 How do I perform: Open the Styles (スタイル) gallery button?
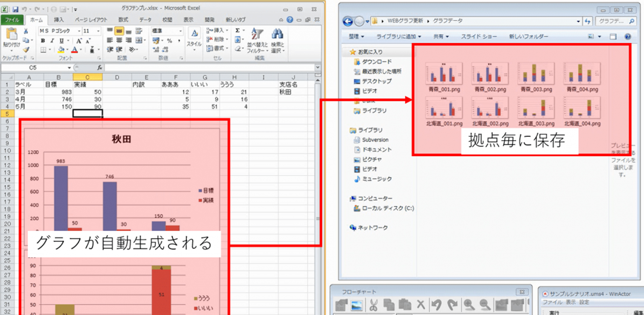(x=194, y=40)
